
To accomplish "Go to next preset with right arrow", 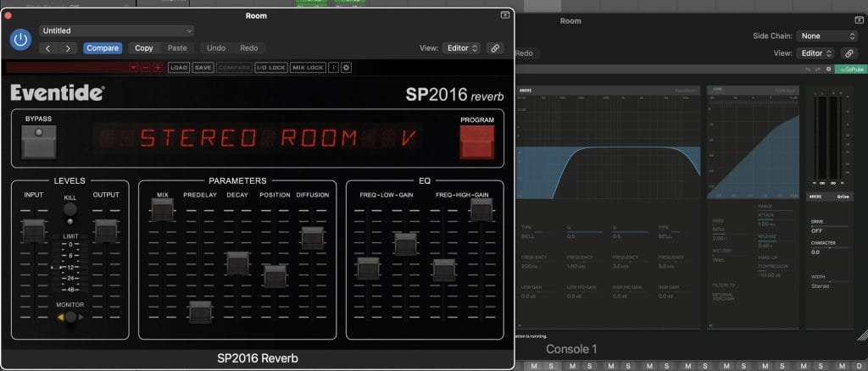I will click(x=68, y=48).
